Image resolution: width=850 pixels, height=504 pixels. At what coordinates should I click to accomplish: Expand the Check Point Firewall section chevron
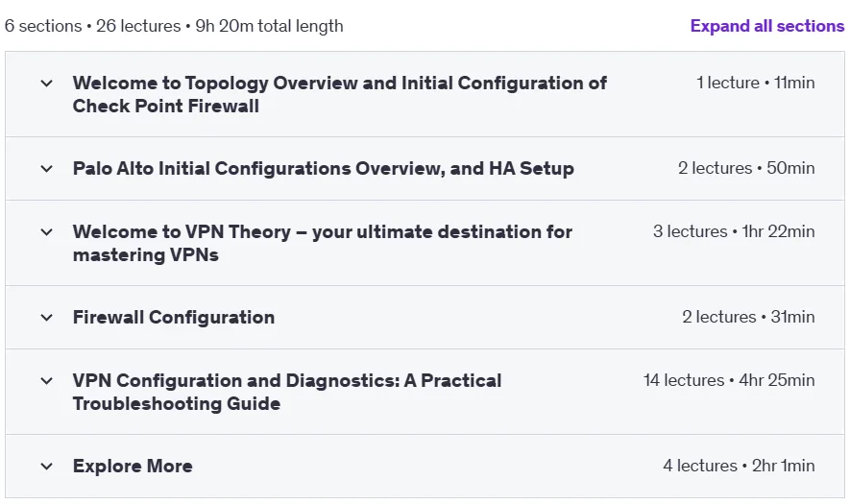(x=47, y=84)
